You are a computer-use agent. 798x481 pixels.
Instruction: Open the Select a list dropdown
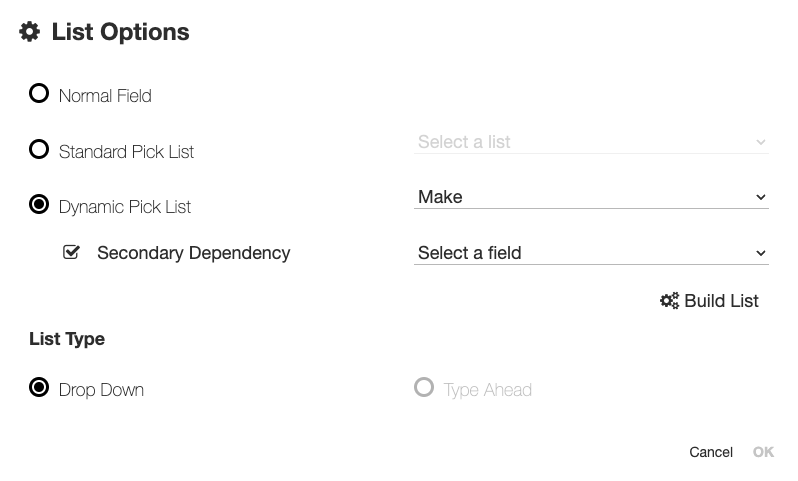590,143
